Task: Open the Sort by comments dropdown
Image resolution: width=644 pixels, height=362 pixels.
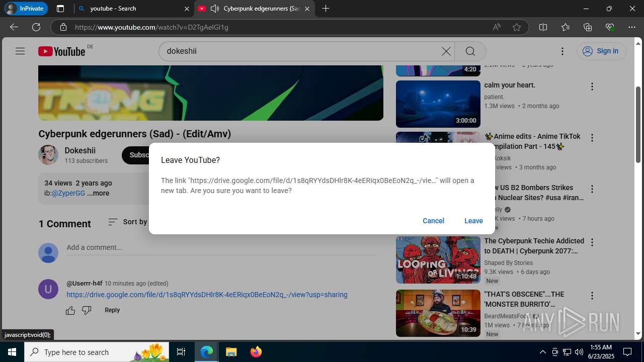Action: tap(128, 222)
